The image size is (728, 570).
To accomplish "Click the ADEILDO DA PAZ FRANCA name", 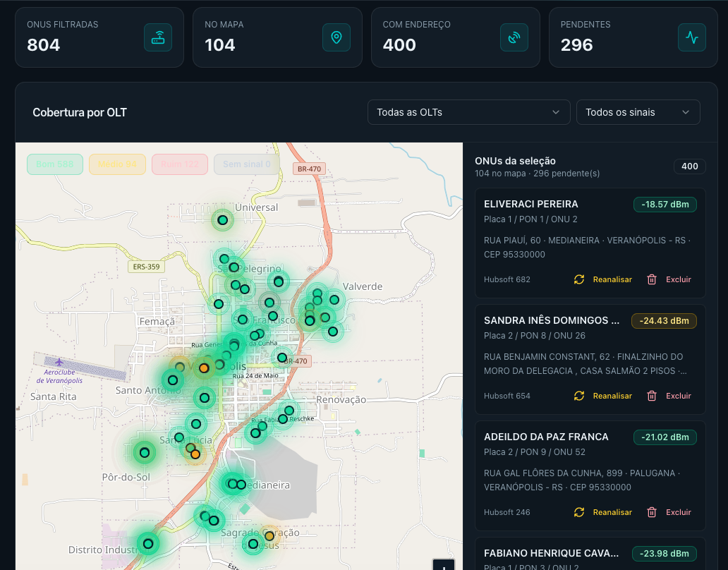I will click(x=546, y=437).
